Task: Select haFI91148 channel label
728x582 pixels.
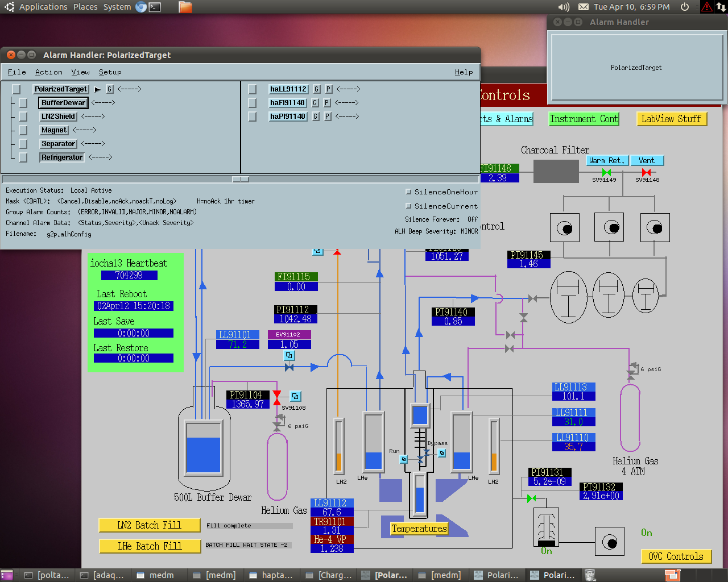Action: click(x=288, y=103)
